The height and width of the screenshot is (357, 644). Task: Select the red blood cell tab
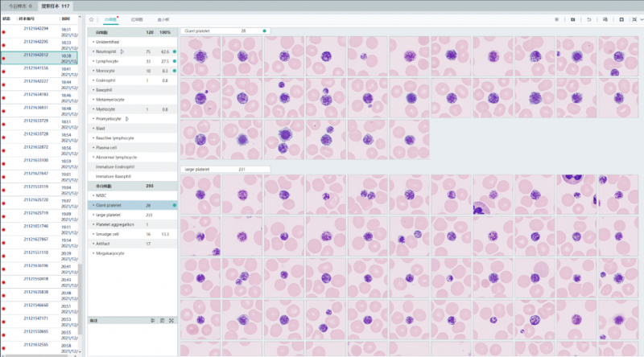[x=137, y=19]
